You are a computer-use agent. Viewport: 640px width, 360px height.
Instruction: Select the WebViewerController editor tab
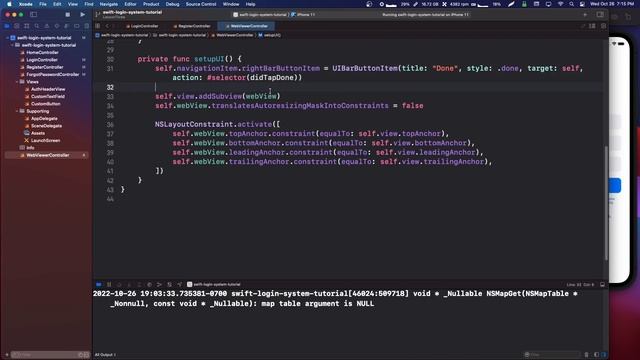[247, 26]
